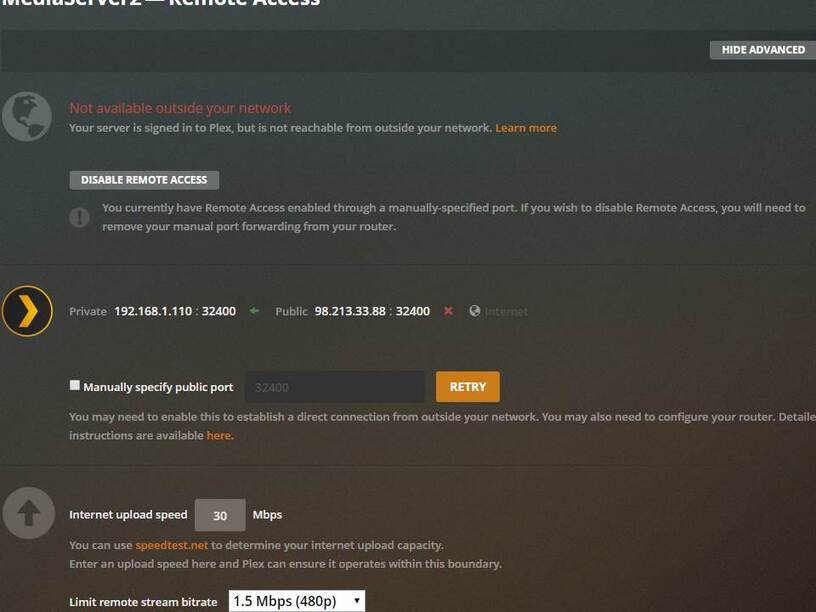Click the red X connection failure icon
The image size is (816, 612).
tap(448, 311)
